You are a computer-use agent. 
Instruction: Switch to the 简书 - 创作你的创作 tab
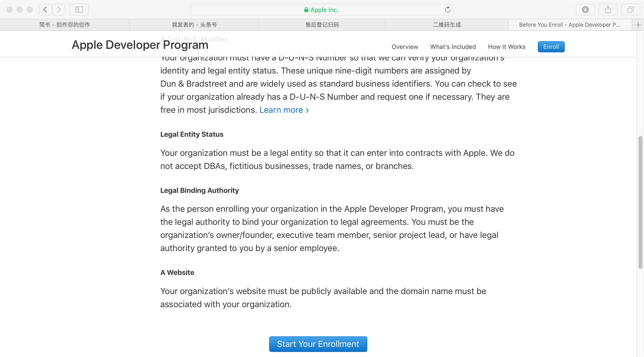coord(65,25)
